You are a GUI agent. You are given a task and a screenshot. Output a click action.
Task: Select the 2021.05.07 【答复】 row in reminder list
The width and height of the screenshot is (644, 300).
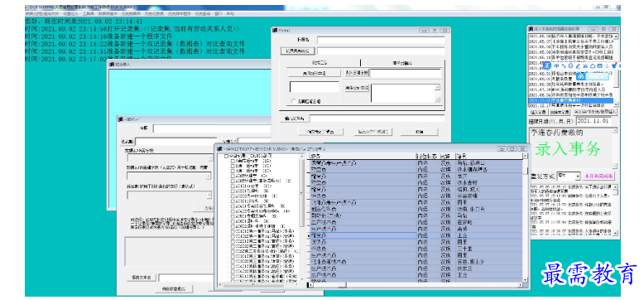tap(570, 41)
